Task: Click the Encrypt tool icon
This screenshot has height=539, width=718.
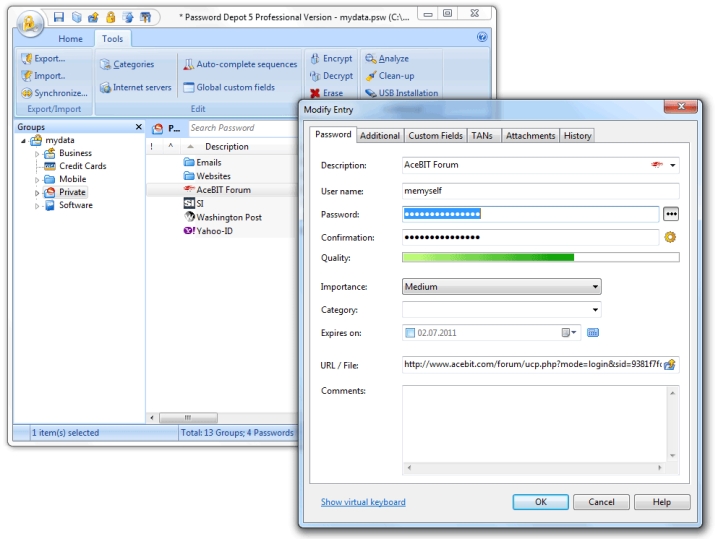Action: (x=315, y=59)
